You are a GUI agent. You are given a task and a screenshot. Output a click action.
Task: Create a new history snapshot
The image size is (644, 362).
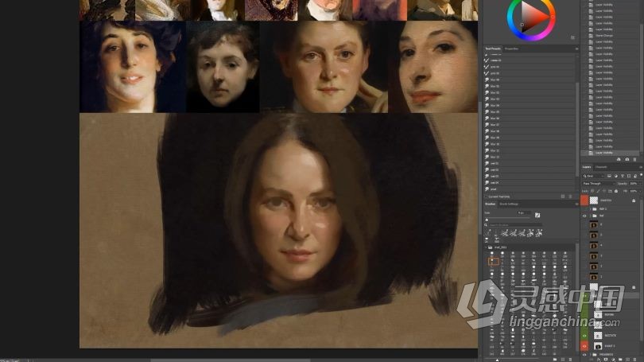point(627,159)
